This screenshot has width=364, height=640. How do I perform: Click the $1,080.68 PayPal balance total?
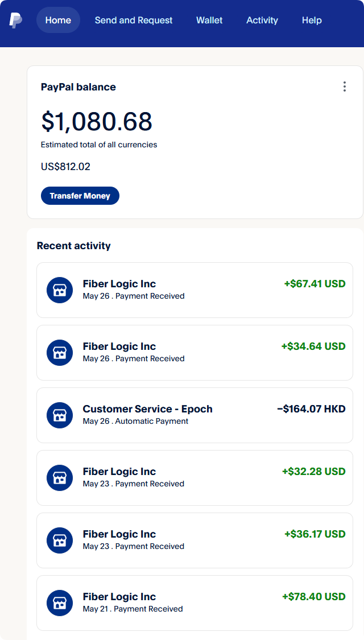click(x=97, y=121)
